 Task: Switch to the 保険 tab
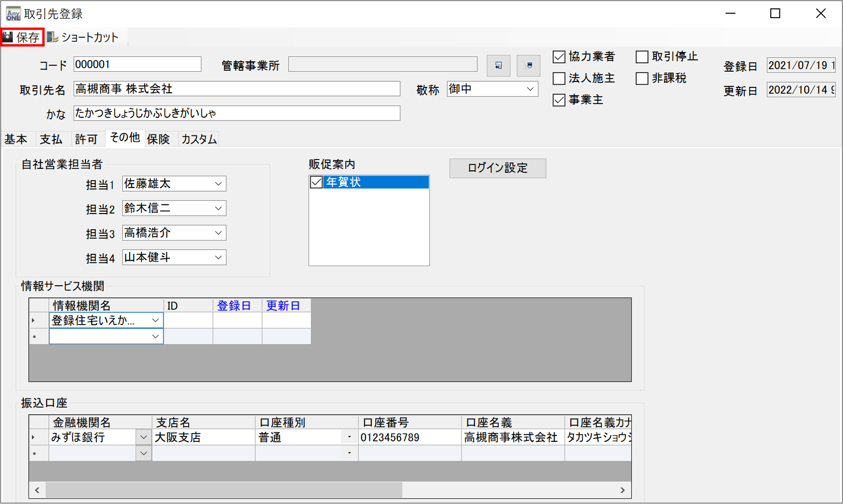159,139
